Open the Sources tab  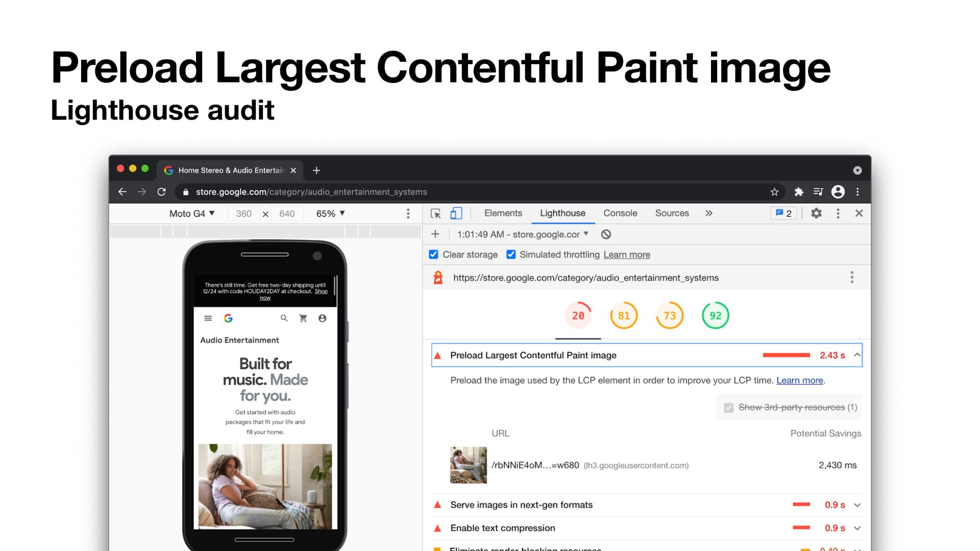pos(672,213)
